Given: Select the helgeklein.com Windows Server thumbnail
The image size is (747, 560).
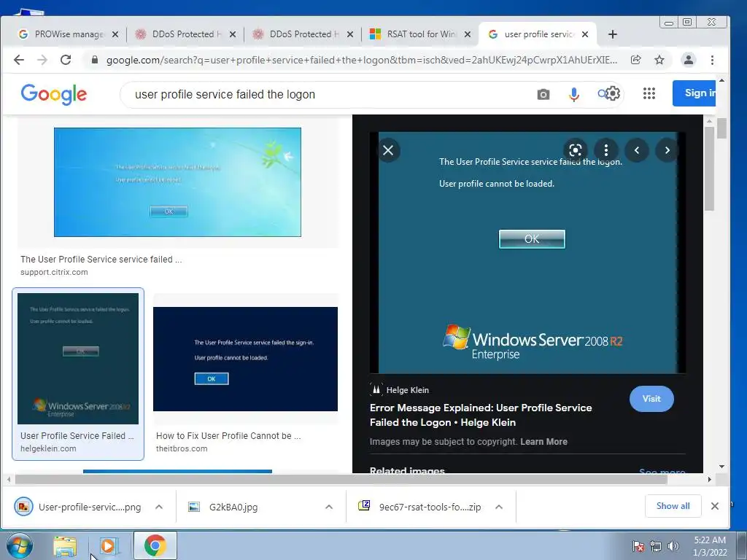Looking at the screenshot, I should 78,359.
